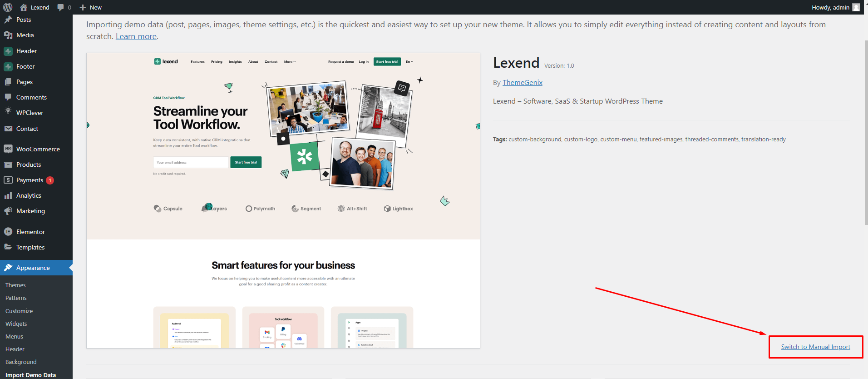Open the Customize submenu item
This screenshot has width=868, height=379.
pyautogui.click(x=19, y=311)
